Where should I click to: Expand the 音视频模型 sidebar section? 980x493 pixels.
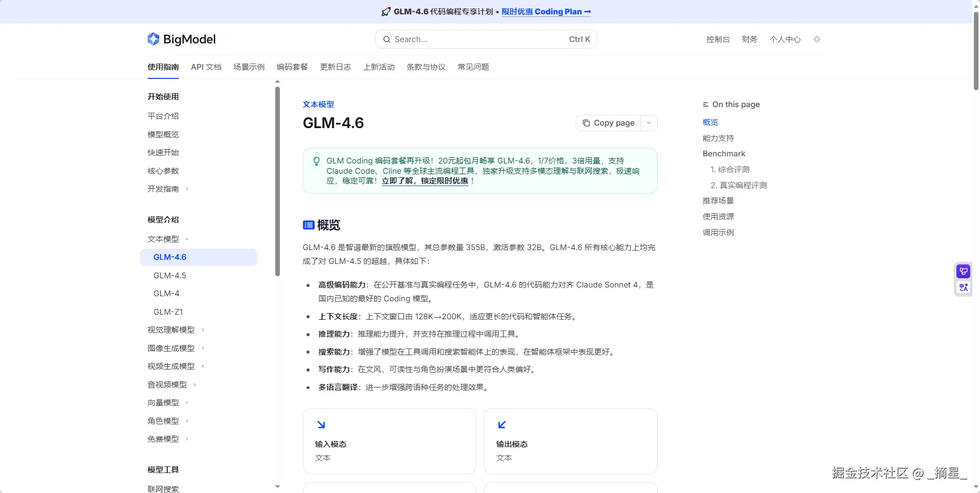(x=172, y=385)
